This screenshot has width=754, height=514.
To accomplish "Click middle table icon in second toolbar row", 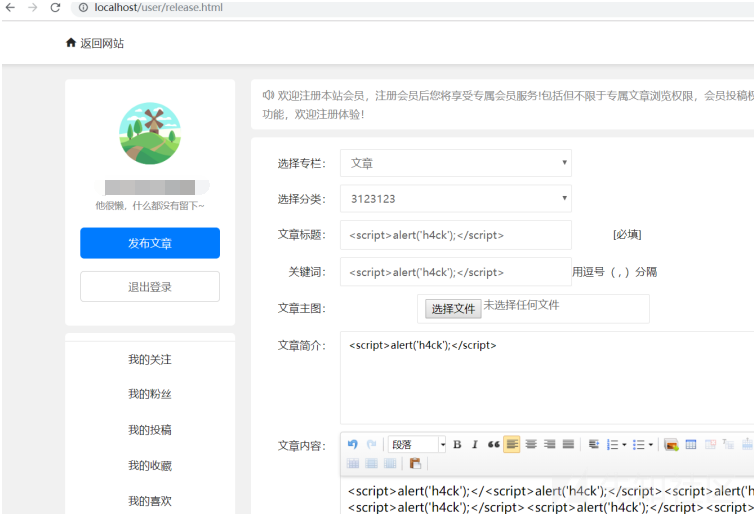I will 371,463.
